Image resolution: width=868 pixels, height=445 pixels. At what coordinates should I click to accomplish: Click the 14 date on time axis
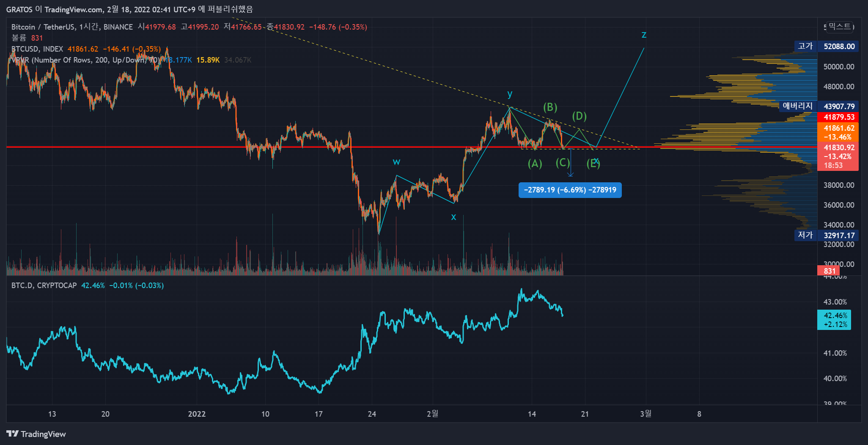(x=532, y=414)
